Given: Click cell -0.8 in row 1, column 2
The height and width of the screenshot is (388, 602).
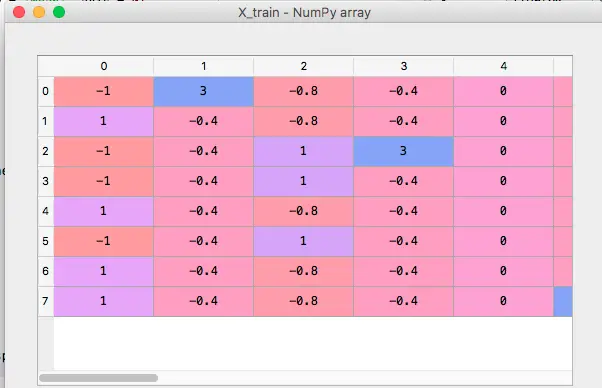Looking at the screenshot, I should [304, 121].
